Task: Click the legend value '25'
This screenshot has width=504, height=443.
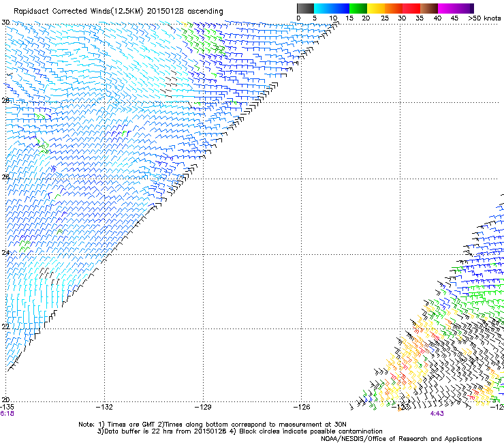Action: tap(384, 18)
